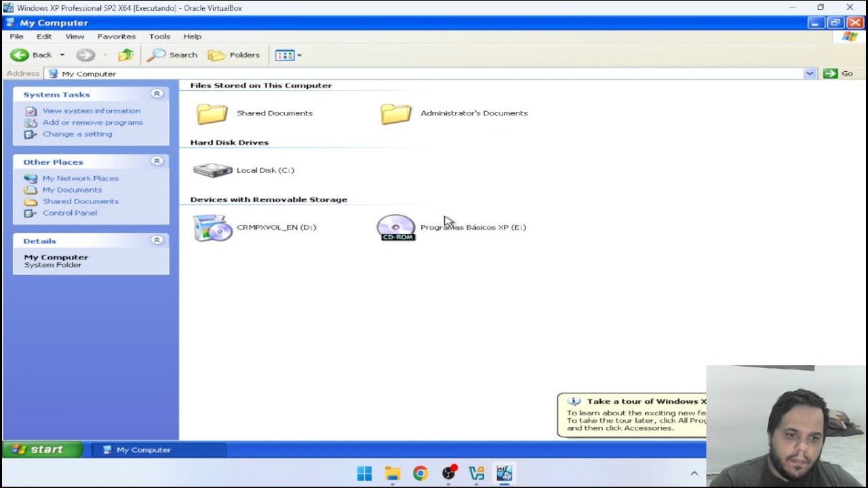Image resolution: width=868 pixels, height=488 pixels.
Task: Click the Control Panel sidebar icon
Action: [31, 213]
